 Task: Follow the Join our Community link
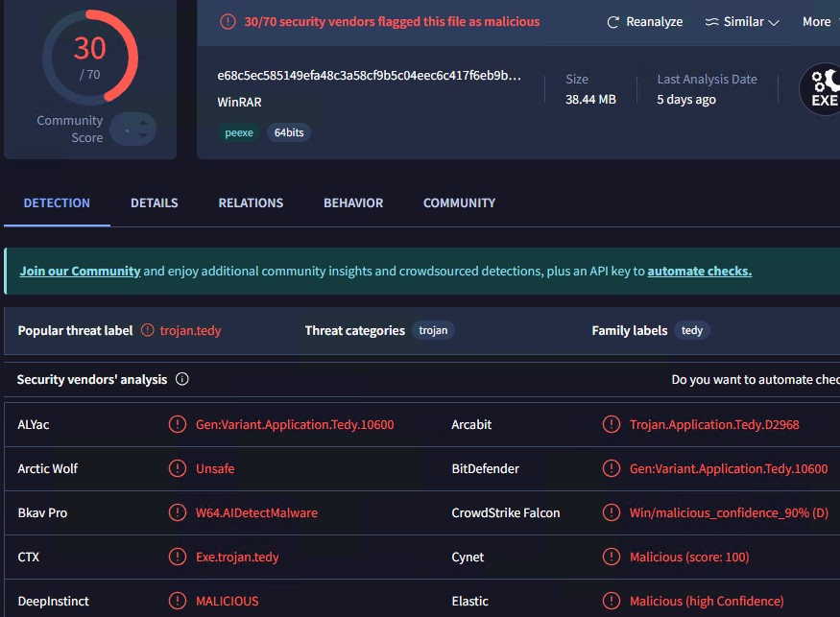[81, 271]
